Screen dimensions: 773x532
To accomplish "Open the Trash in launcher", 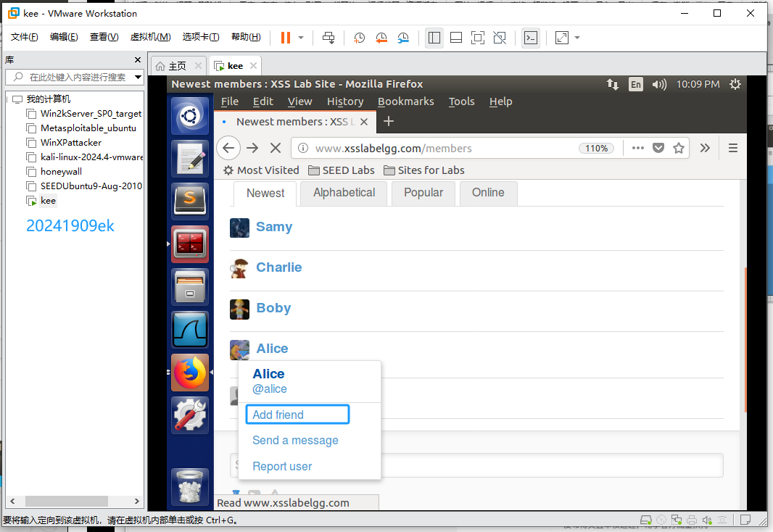I will (190, 486).
